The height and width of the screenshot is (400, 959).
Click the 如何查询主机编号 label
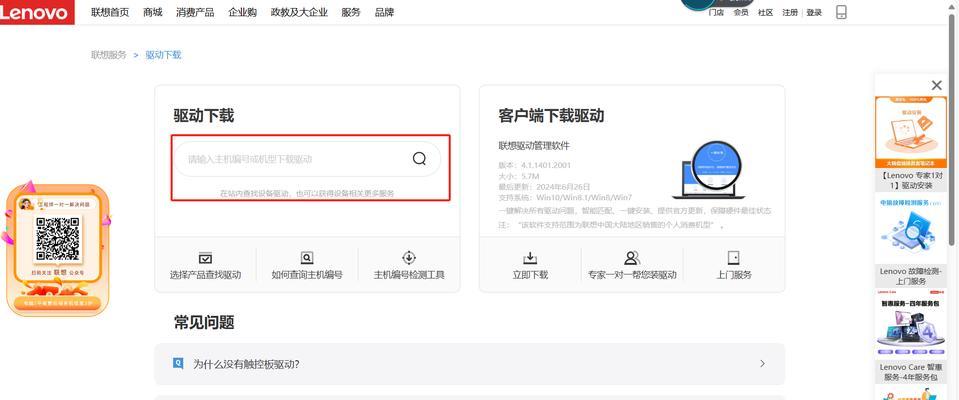(307, 275)
